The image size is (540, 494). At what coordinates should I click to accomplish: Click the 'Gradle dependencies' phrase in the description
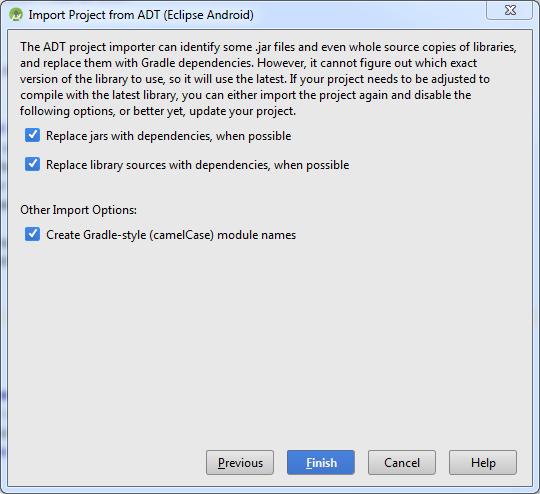198,63
